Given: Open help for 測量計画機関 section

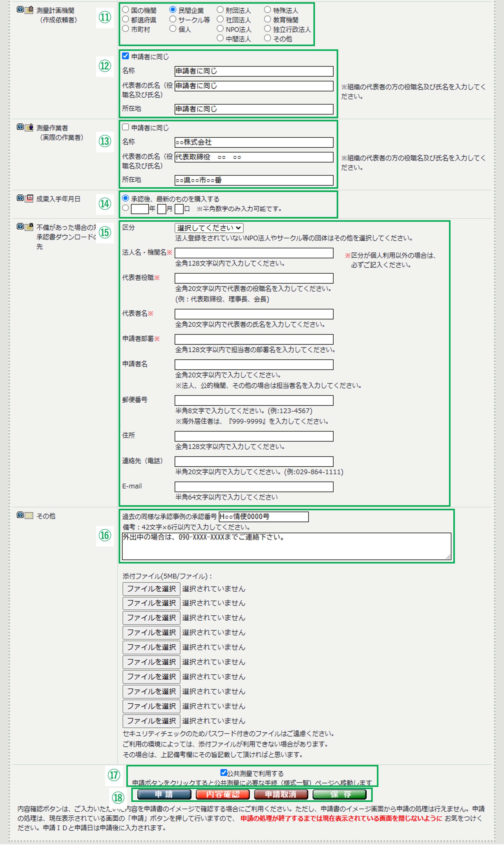Looking at the screenshot, I should [x=20, y=10].
